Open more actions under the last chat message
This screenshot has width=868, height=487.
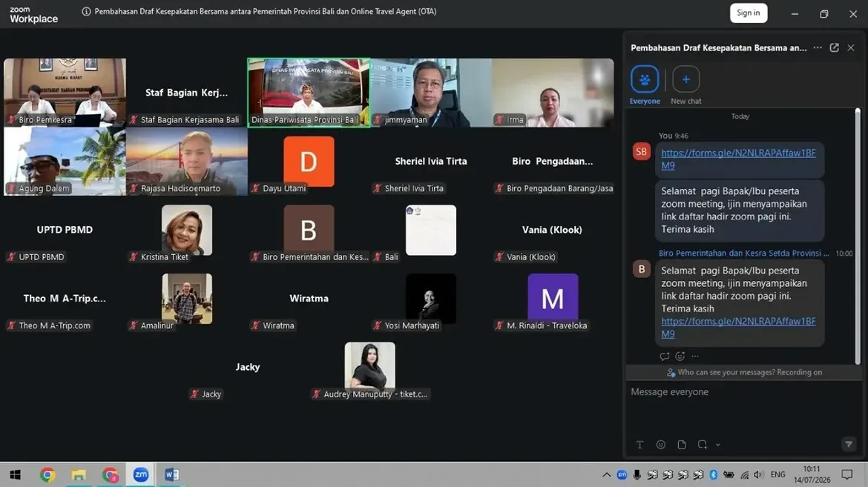pyautogui.click(x=695, y=357)
